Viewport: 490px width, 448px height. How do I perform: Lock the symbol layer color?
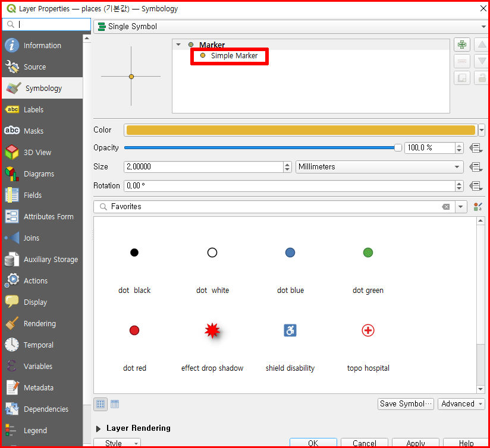482,78
